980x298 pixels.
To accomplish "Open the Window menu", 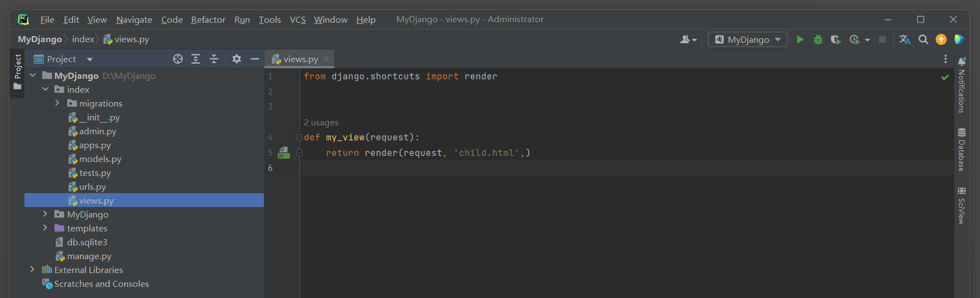I will [331, 19].
